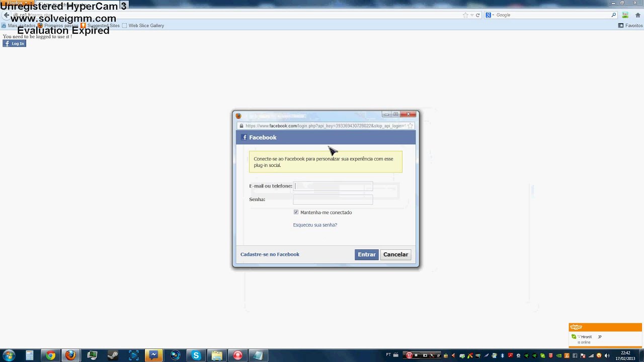The width and height of the screenshot is (644, 362).
Task: Toggle the Mantenha-me conectado checkbox
Action: (296, 212)
